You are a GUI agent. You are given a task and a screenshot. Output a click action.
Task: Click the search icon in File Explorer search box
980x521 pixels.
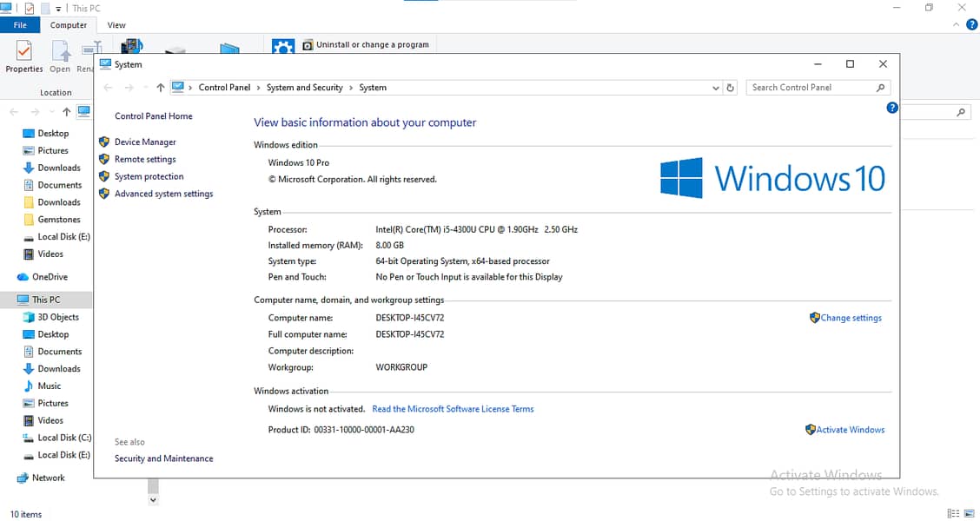[961, 112]
